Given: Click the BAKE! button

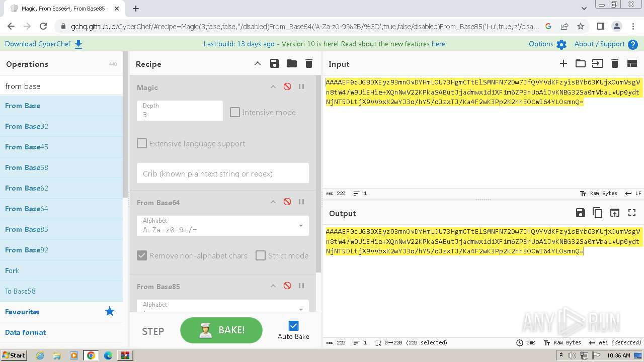Looking at the screenshot, I should pyautogui.click(x=221, y=330).
